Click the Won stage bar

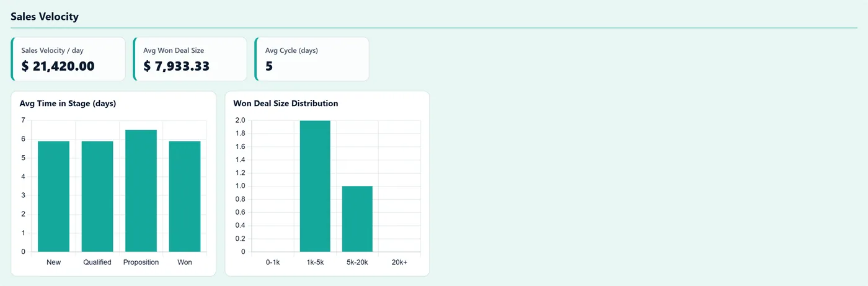click(185, 197)
